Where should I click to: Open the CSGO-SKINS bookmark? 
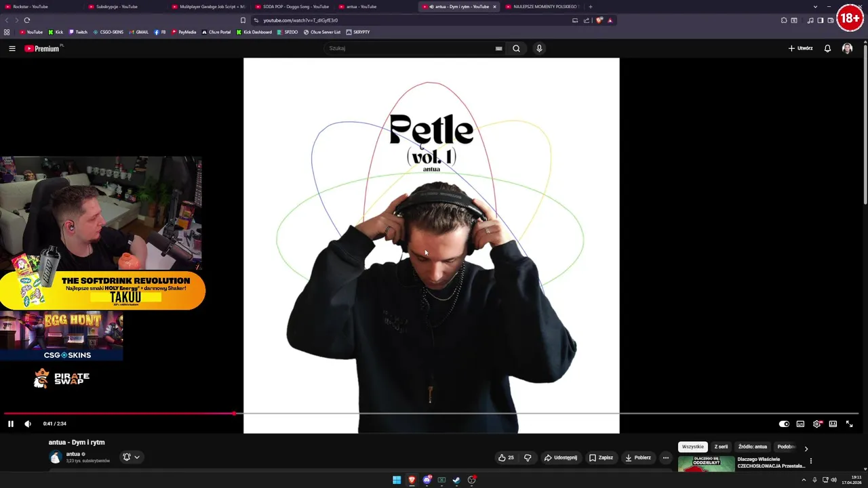click(x=108, y=32)
